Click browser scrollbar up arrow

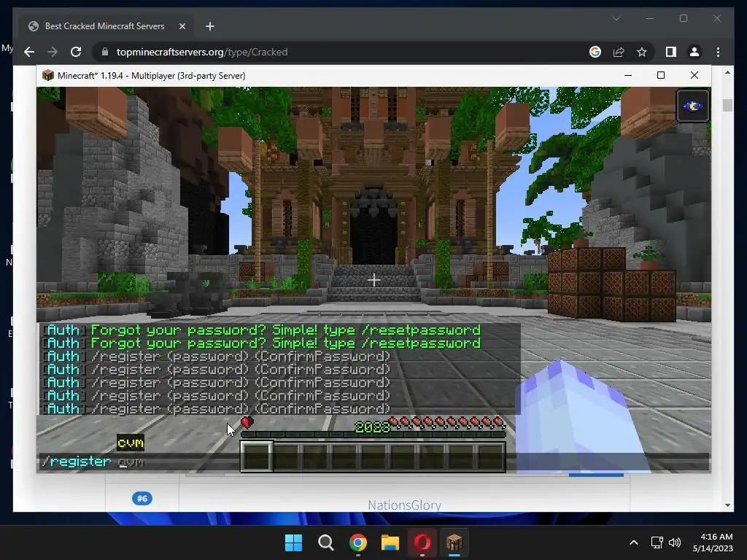point(727,72)
